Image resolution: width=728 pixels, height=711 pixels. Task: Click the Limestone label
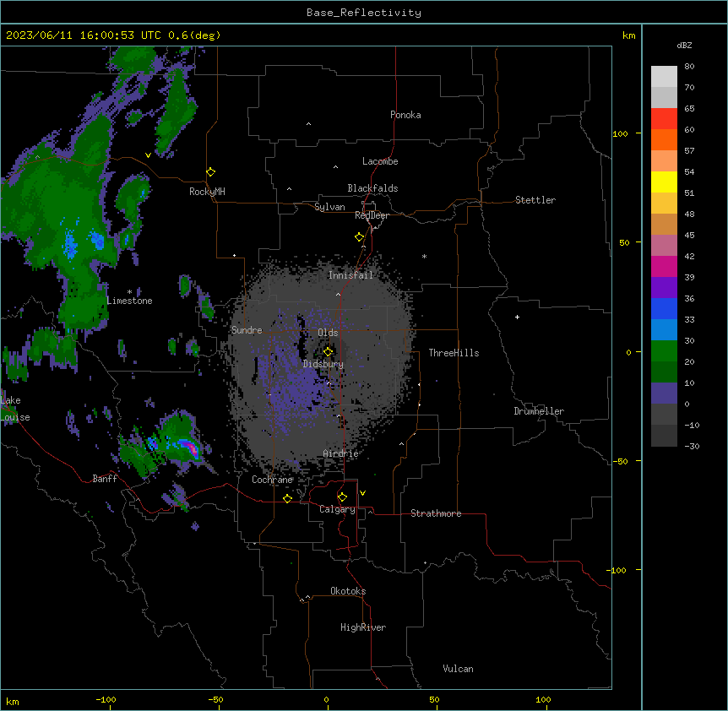(129, 301)
